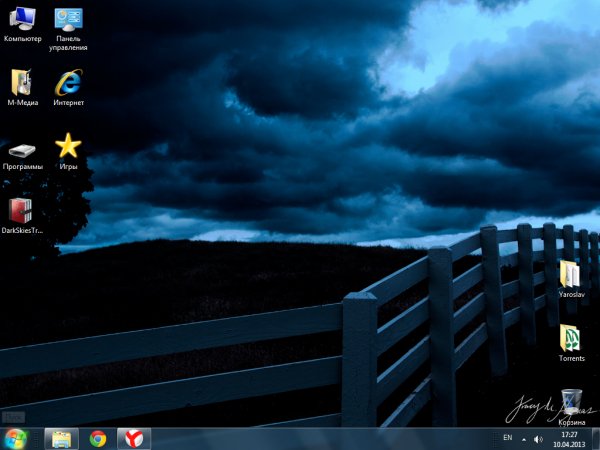This screenshot has width=600, height=450.
Task: Open Windows Explorer from taskbar
Action: coord(61,439)
